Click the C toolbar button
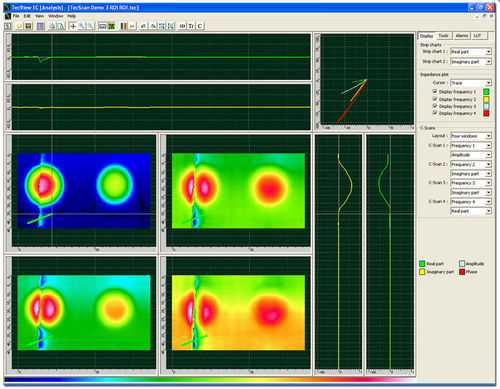The width and height of the screenshot is (500, 389). tap(200, 26)
